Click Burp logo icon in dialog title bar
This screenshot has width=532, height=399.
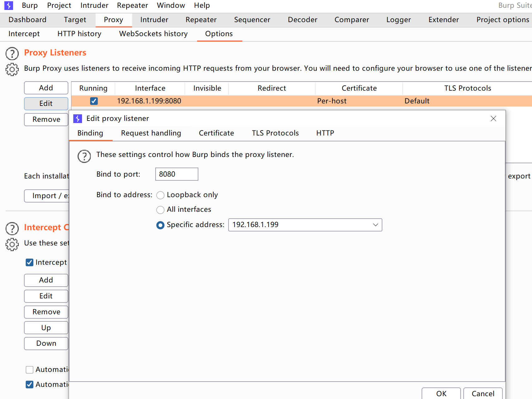[78, 119]
